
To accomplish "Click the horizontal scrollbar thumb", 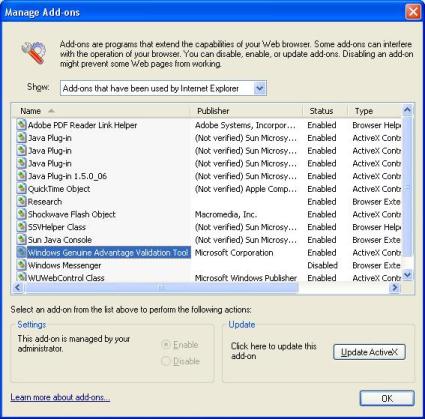I will point(161,287).
